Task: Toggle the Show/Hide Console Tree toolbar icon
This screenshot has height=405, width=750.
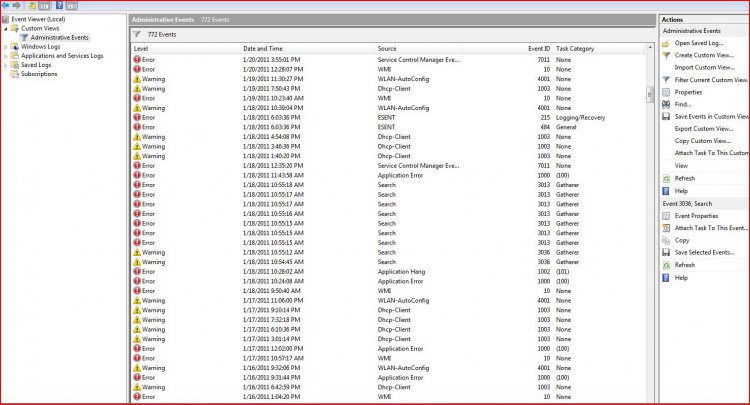Action: [44, 6]
